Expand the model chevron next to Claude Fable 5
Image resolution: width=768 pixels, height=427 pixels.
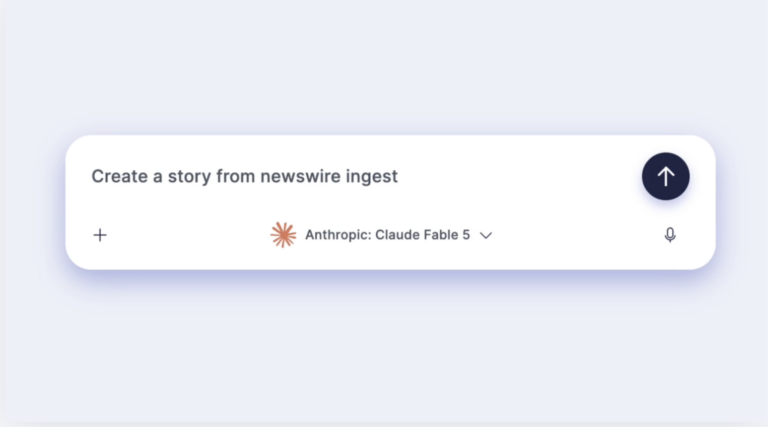pyautogui.click(x=486, y=236)
